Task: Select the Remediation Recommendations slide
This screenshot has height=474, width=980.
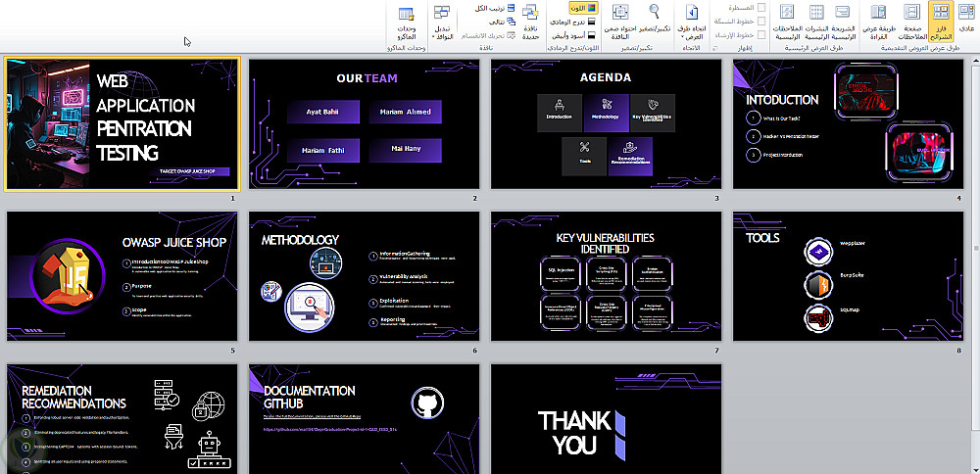Action: (122, 419)
